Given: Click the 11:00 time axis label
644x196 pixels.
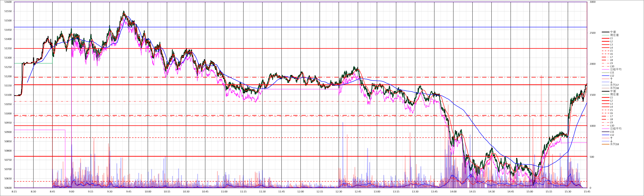Looking at the screenshot, I should (x=224, y=192).
